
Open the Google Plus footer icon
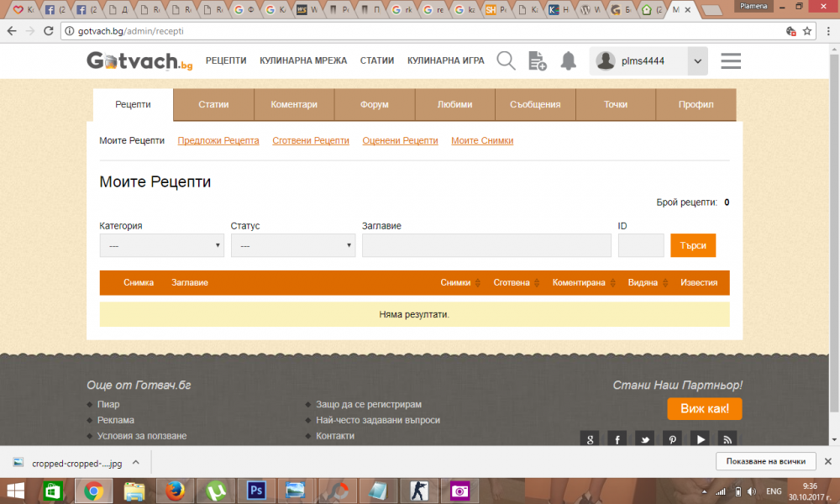point(590,439)
